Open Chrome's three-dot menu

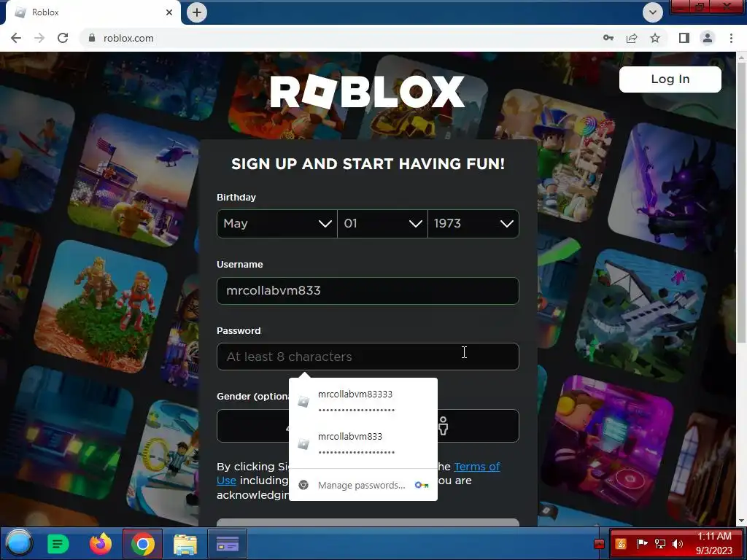pos(731,38)
